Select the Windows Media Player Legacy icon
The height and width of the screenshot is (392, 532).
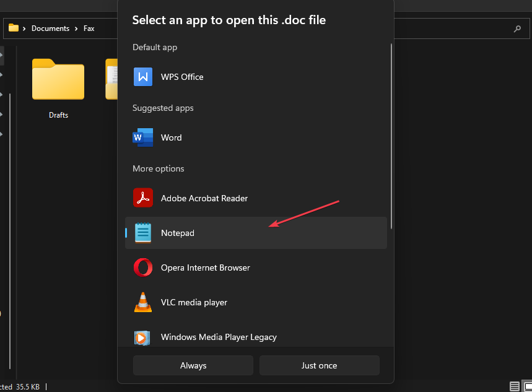143,338
